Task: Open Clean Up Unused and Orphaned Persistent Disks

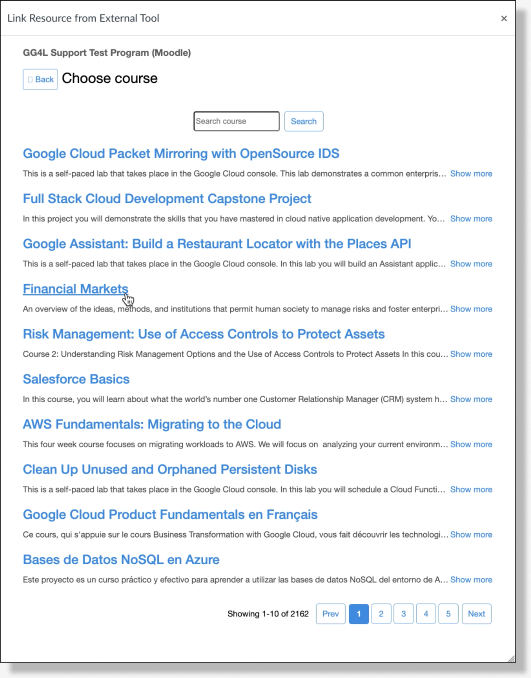Action: tap(170, 470)
